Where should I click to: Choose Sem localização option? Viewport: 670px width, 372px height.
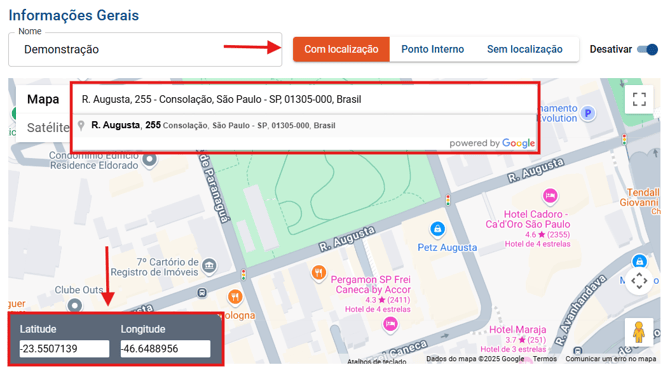click(525, 50)
